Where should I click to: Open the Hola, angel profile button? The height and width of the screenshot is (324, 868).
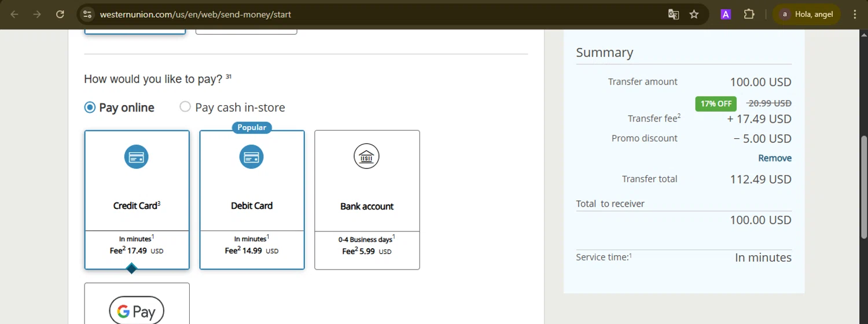(807, 14)
